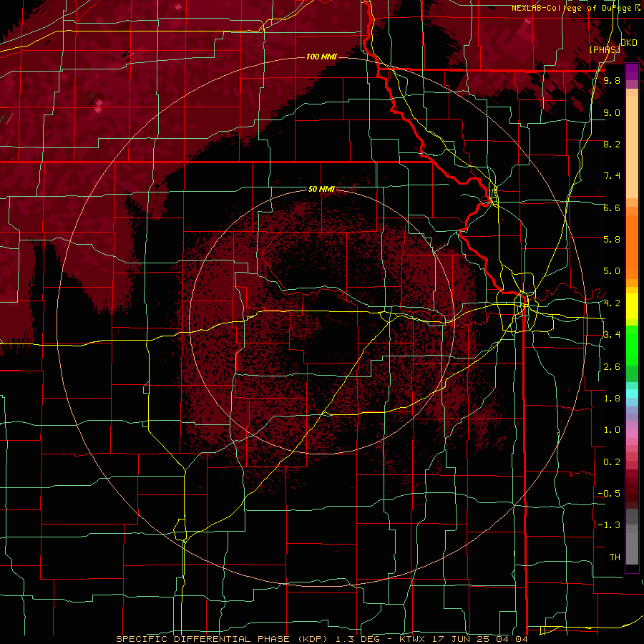Click the 100 NMI range ring label
The image size is (644, 644).
(321, 57)
